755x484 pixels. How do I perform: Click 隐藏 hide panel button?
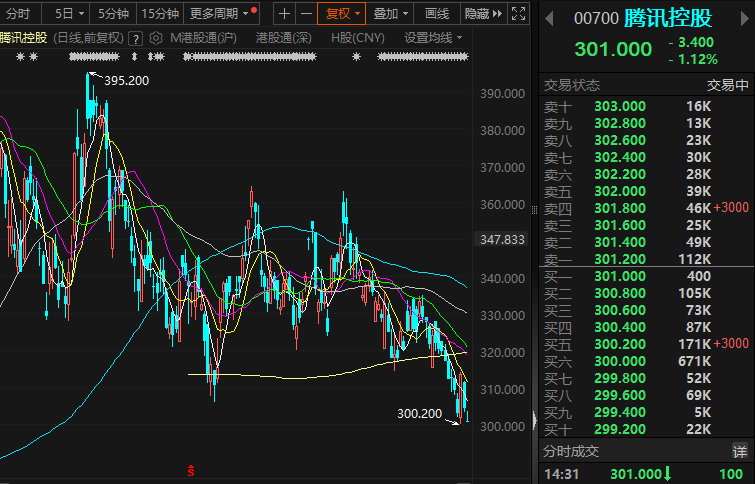coord(483,14)
